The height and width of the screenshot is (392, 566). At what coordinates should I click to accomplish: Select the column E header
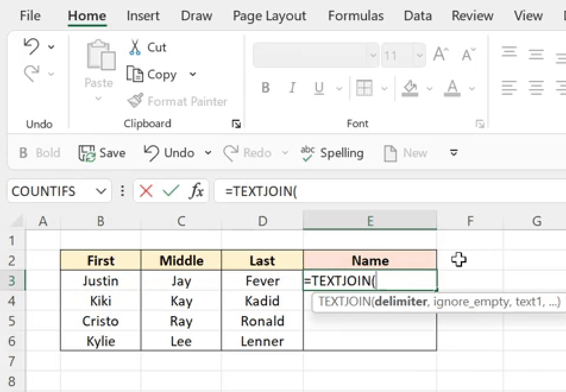pos(370,221)
